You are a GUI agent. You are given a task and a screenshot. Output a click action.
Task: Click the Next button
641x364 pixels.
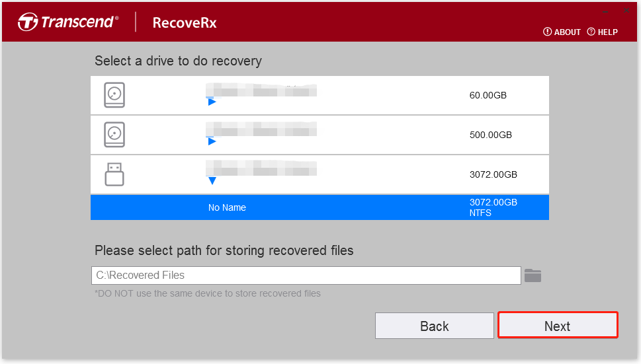pyautogui.click(x=558, y=325)
